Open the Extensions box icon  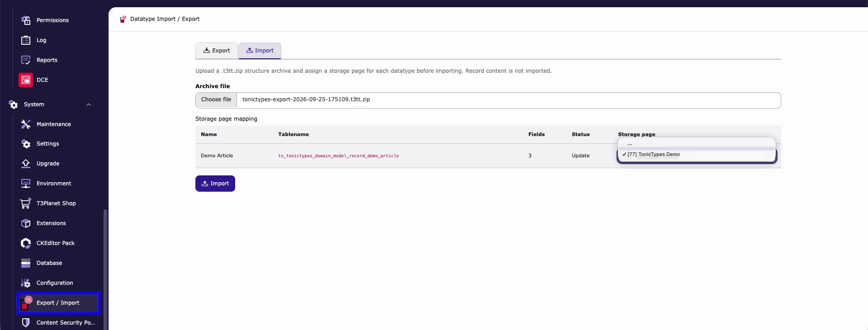(26, 223)
